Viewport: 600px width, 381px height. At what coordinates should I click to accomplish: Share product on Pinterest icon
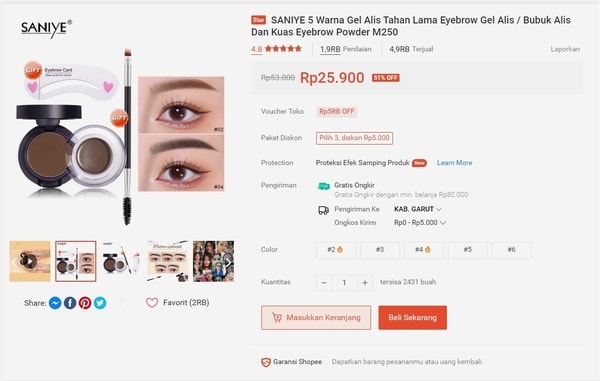(x=85, y=303)
